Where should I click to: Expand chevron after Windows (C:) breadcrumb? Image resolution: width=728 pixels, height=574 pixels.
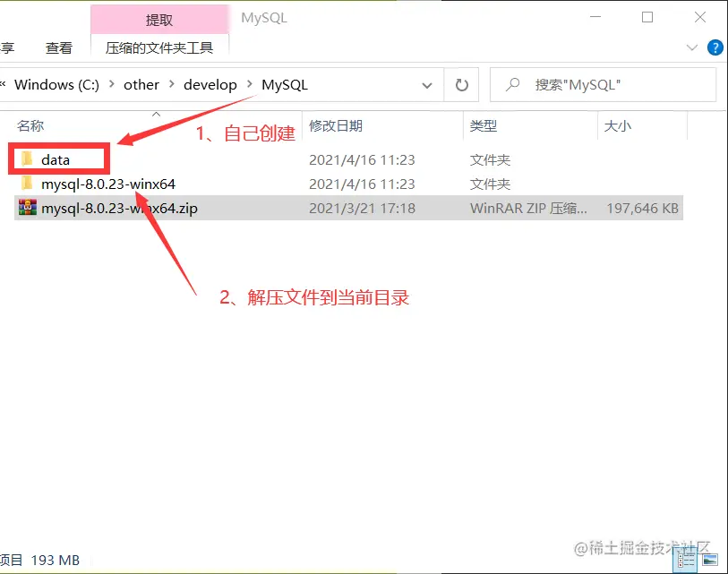click(111, 84)
